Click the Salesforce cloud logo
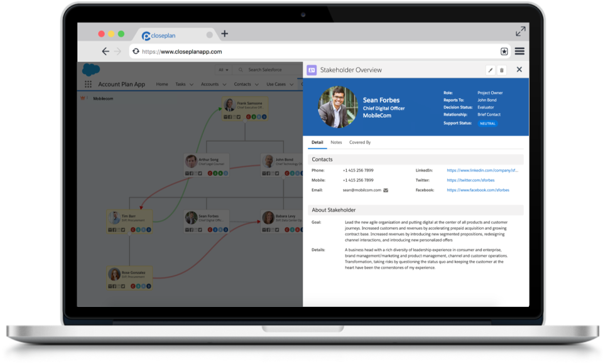 coord(91,70)
